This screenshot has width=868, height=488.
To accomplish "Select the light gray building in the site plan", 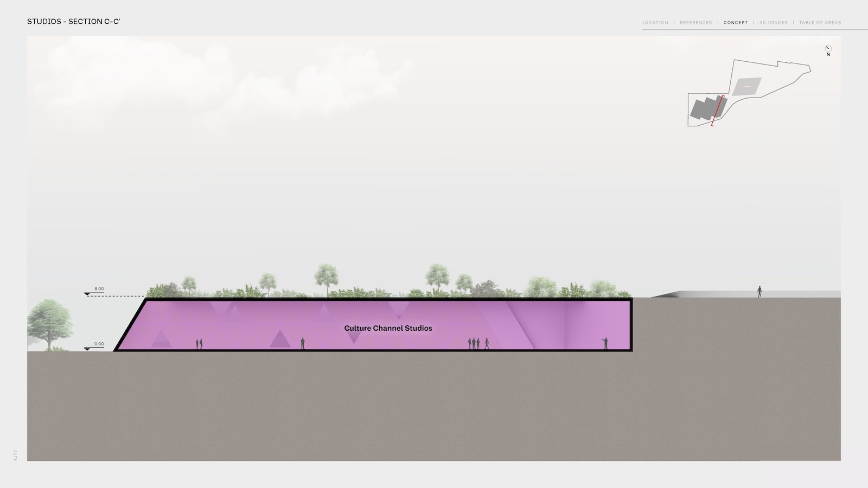I will (746, 86).
